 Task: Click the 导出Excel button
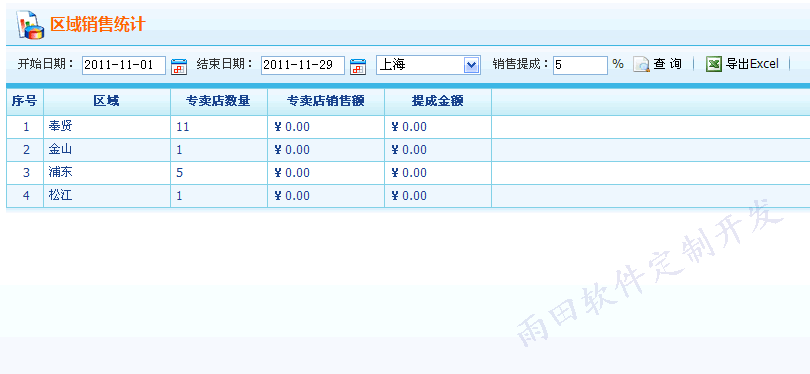click(742, 64)
